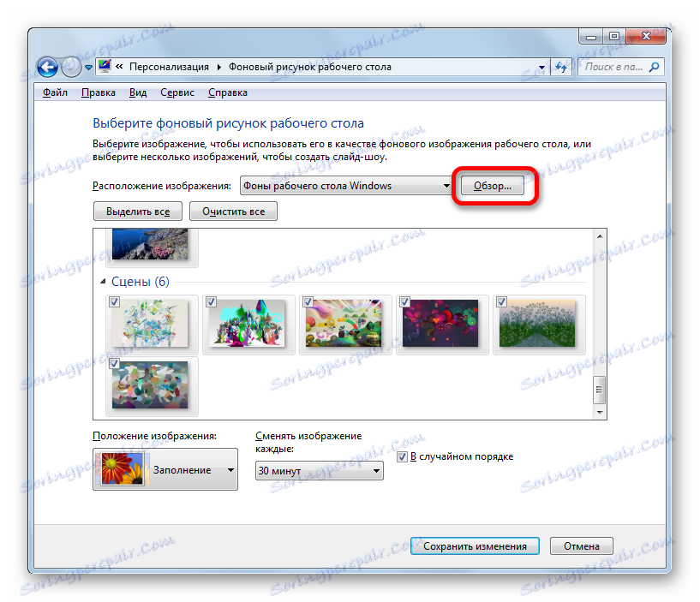Select the pastel swirls wallpaper thumbnail image
Viewport: 700px width, 602px height.
[x=150, y=323]
